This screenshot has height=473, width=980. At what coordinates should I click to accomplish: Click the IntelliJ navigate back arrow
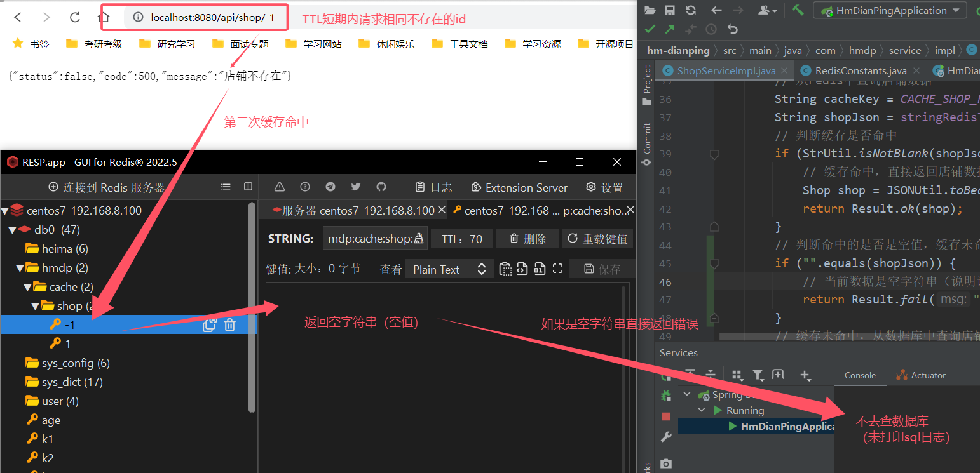717,10
